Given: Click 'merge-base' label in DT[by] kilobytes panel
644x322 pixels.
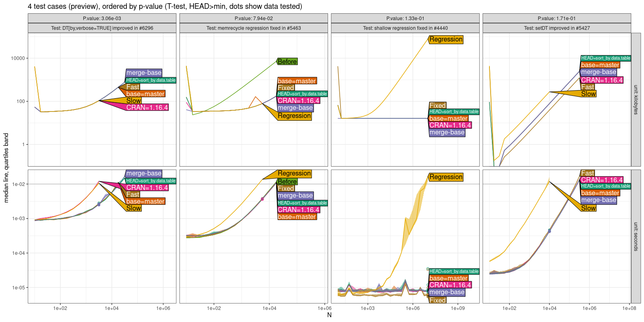Looking at the screenshot, I should (144, 73).
